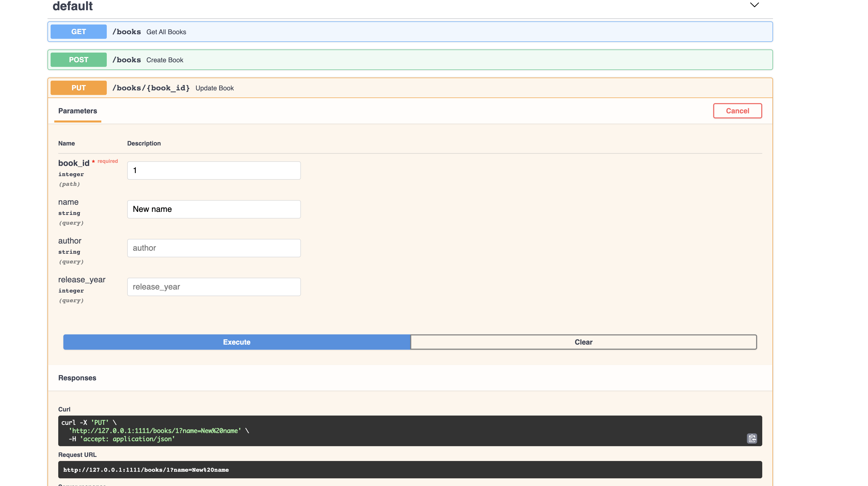Click the green POST method badge
868x486 pixels.
tap(78, 60)
